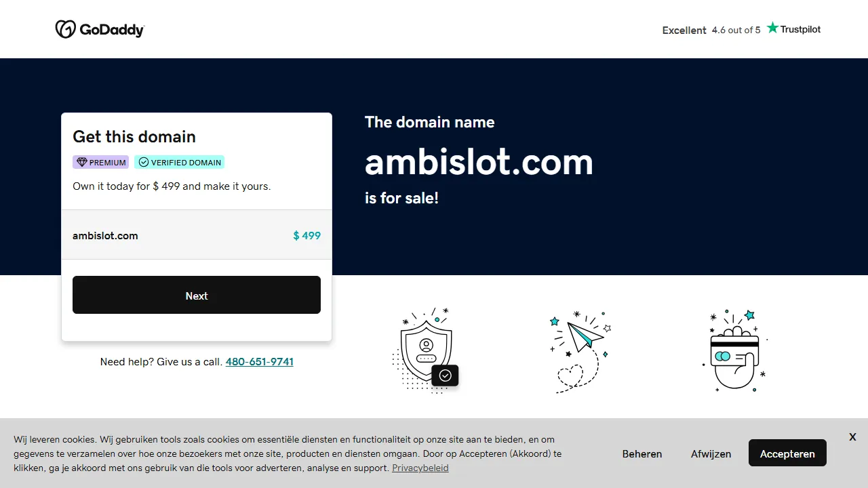The image size is (868, 488).
Task: Open the Privacybeleid policy link
Action: [420, 468]
